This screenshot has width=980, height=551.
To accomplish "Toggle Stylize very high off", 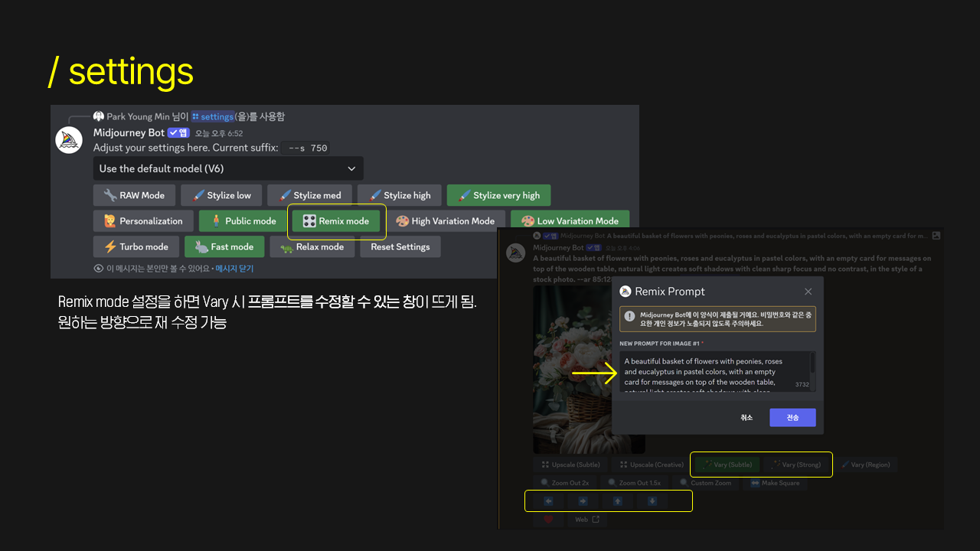I will coord(498,195).
